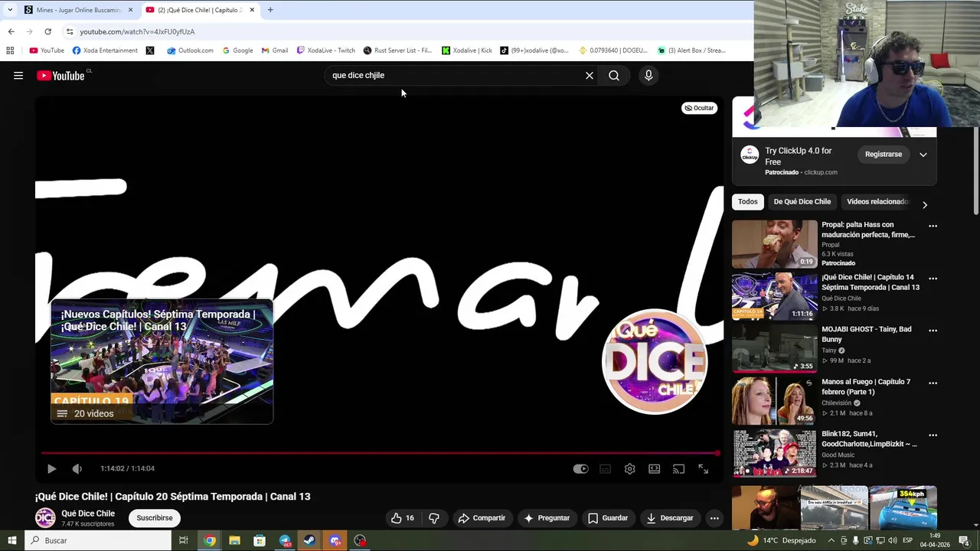
Task: Open the Qué Dice Chile channel avatar
Action: point(45,518)
